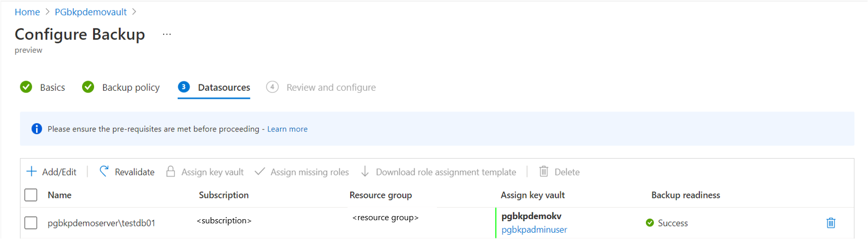The image size is (868, 239).
Task: Toggle the select-all header checkbox
Action: pyautogui.click(x=31, y=195)
